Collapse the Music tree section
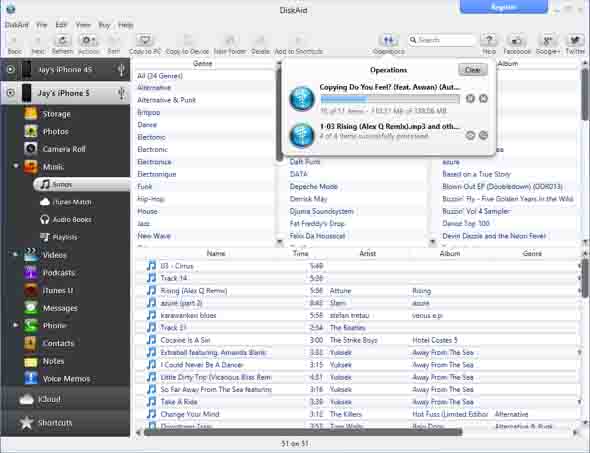 15,166
